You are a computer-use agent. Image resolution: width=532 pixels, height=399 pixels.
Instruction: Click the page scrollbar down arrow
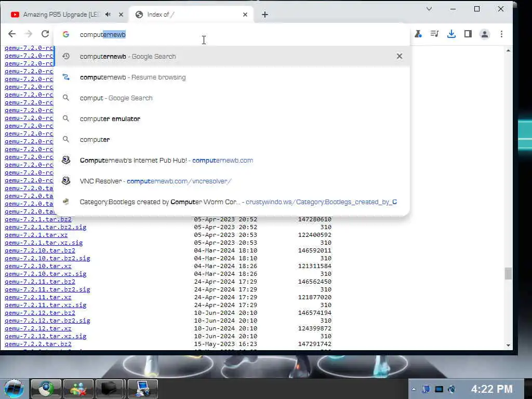(x=508, y=345)
